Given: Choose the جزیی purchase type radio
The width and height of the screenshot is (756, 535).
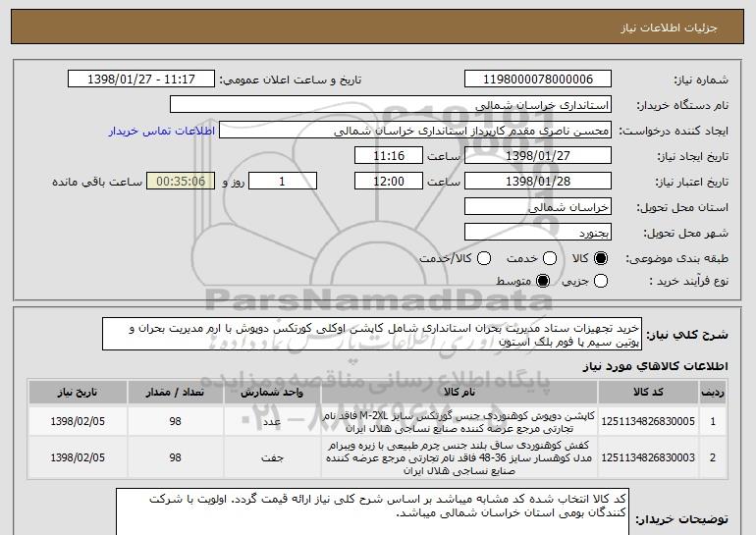Looking at the screenshot, I should coord(601,281).
